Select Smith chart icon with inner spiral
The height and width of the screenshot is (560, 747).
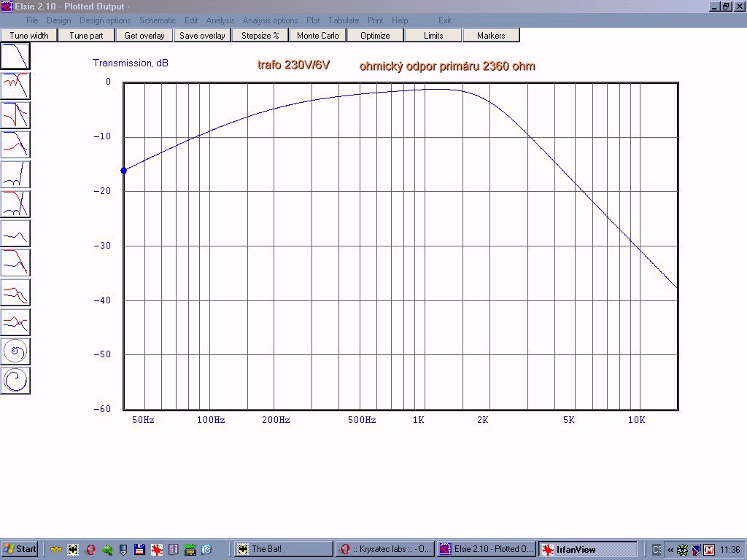[x=15, y=351]
